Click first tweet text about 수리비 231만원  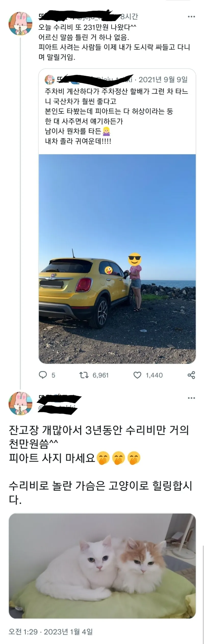coord(87,27)
